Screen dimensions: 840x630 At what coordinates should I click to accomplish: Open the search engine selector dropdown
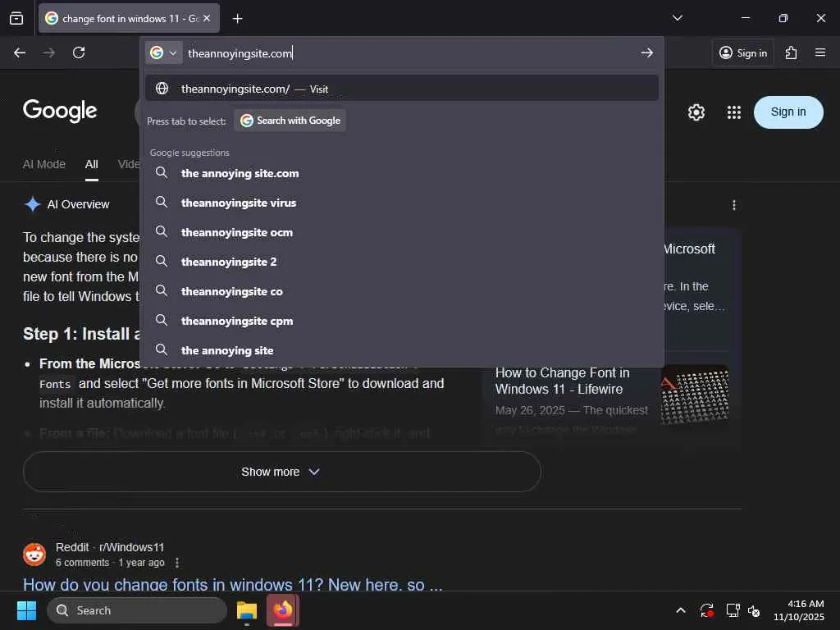[164, 52]
